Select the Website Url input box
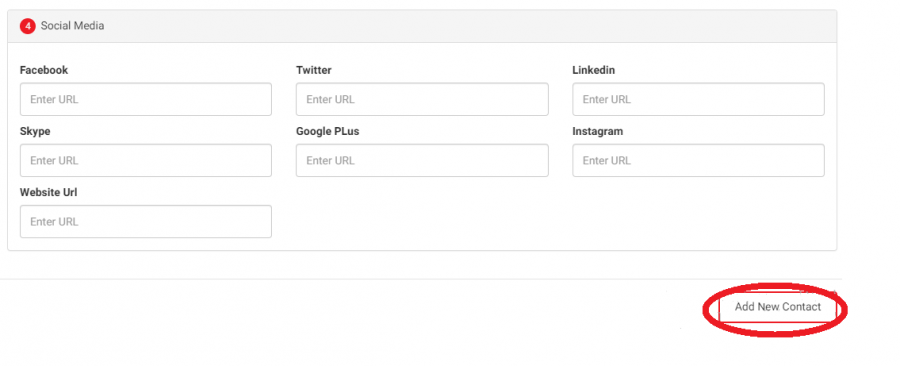The width and height of the screenshot is (900, 366). pos(146,221)
